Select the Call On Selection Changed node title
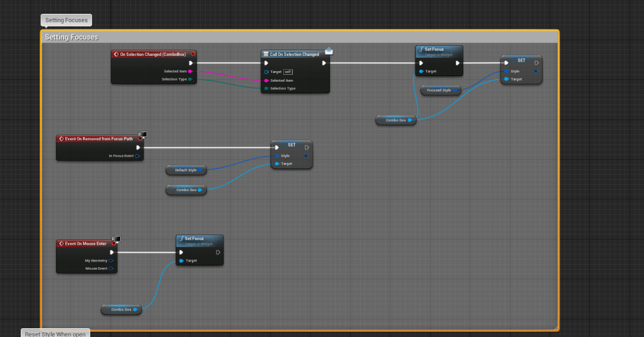644x337 pixels. click(294, 55)
